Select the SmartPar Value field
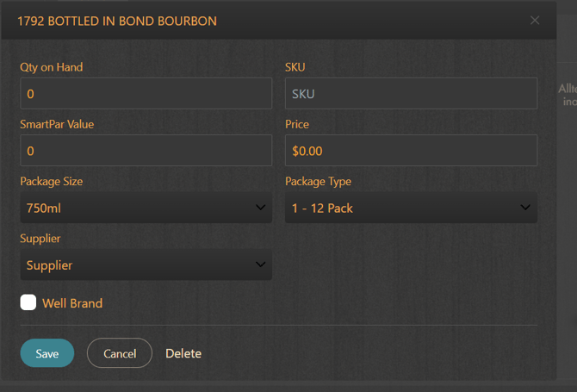 [146, 151]
